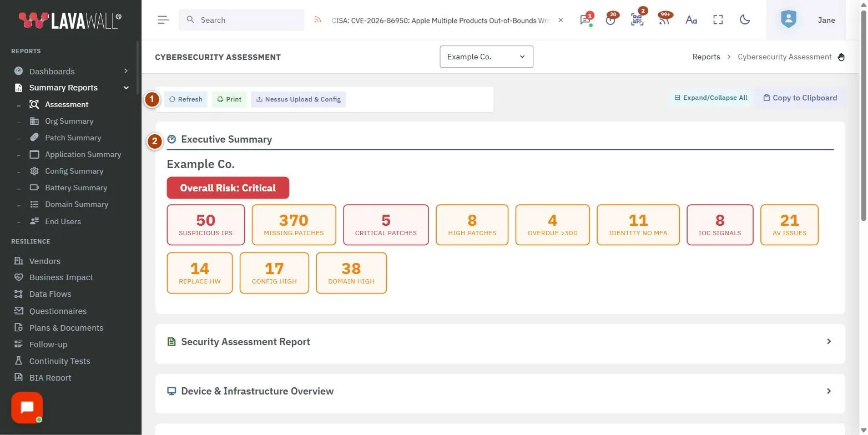The image size is (868, 435).
Task: Dismiss the CISA news alert
Action: click(x=561, y=20)
